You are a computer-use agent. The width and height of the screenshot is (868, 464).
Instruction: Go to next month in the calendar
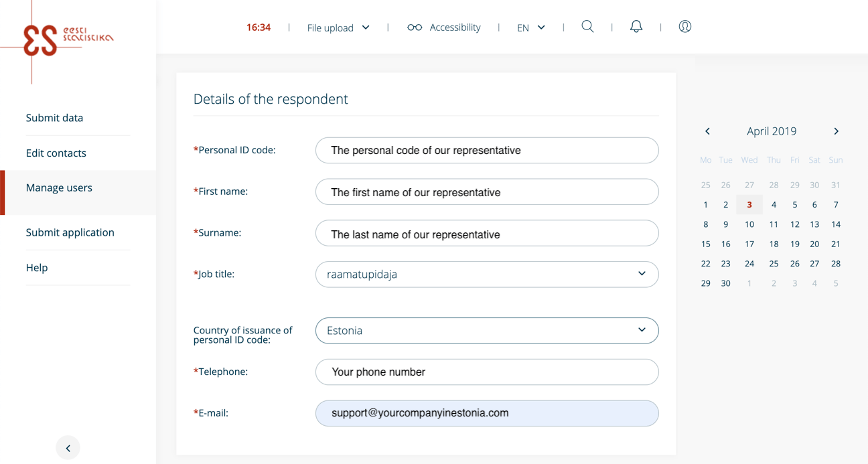click(836, 131)
